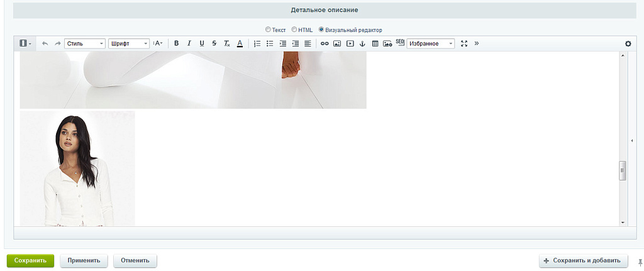Switch the editor to fullscreen mode
Image resolution: width=644 pixels, height=271 pixels.
tap(464, 43)
